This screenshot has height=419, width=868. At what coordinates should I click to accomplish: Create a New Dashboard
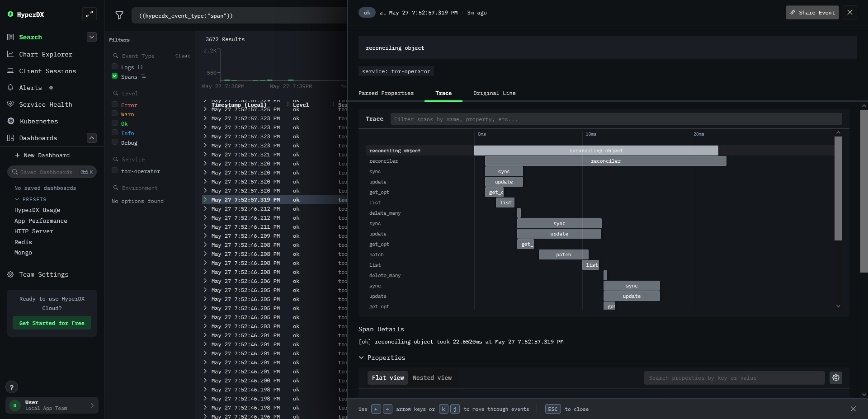(42, 155)
